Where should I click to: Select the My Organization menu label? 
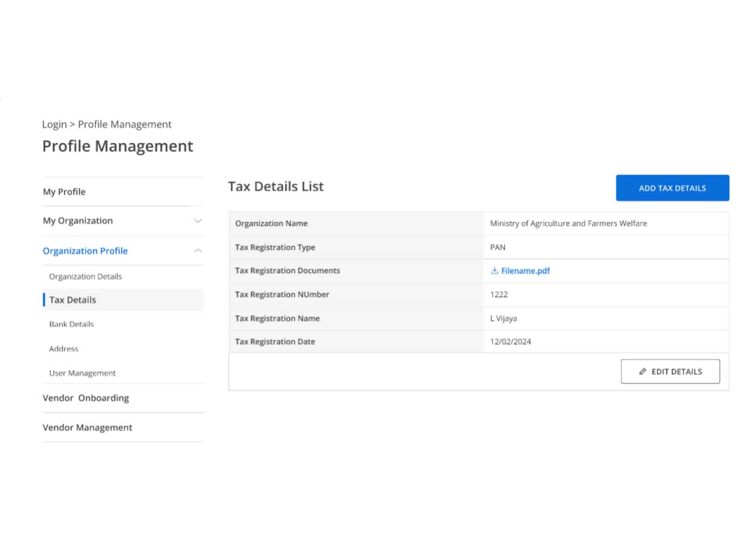pos(78,221)
